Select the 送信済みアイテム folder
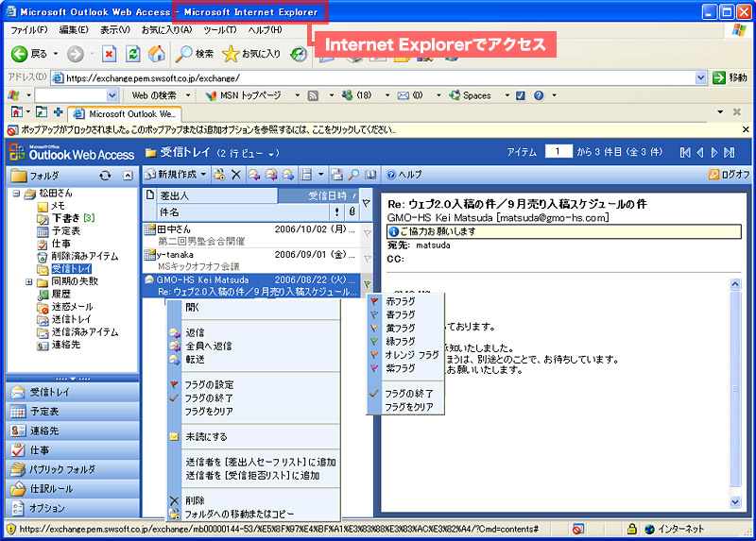 click(x=85, y=332)
